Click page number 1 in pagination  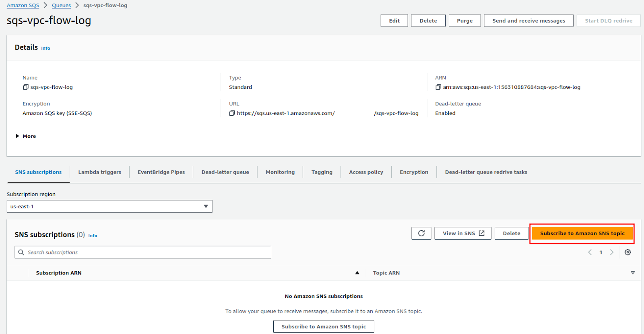601,252
